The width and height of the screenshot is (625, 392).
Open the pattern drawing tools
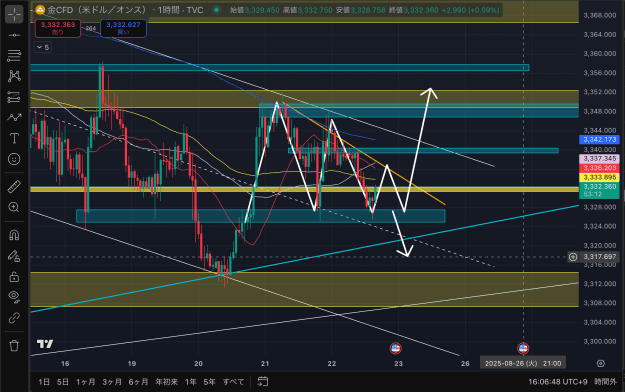(14, 76)
